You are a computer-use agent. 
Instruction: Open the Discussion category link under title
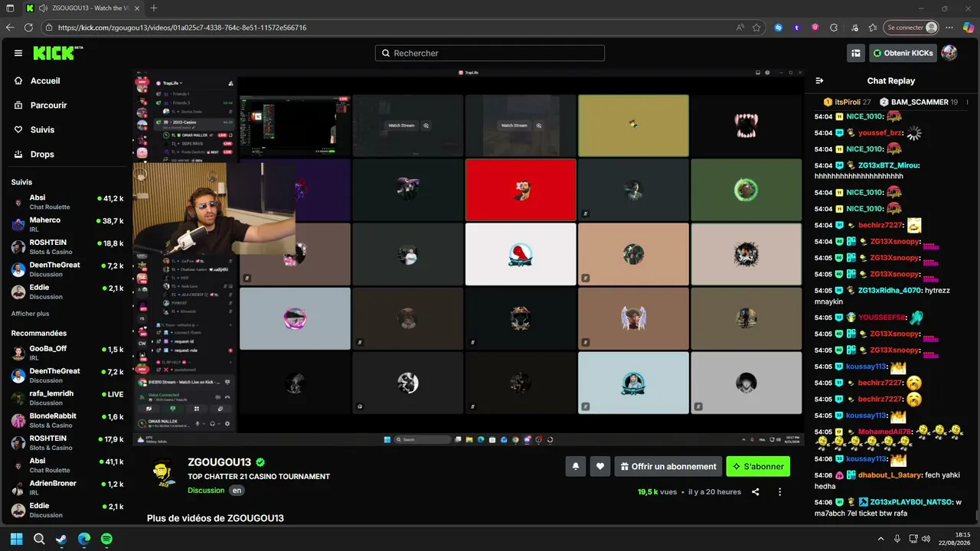click(206, 491)
